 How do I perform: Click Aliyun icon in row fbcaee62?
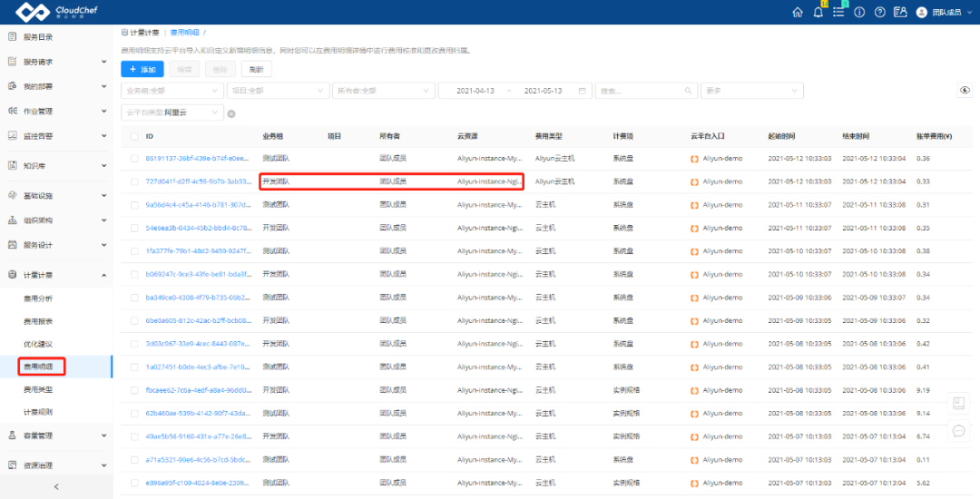(x=694, y=390)
